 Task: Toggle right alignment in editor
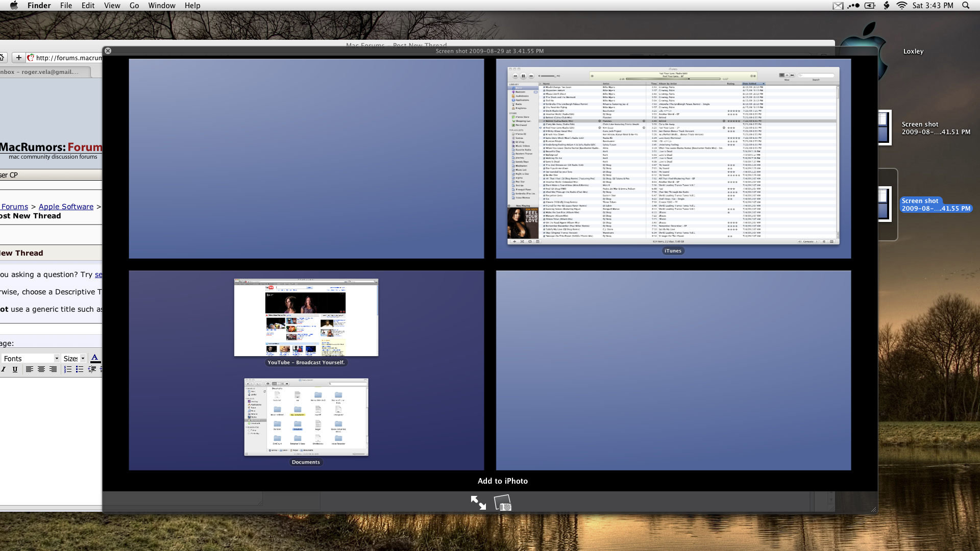click(53, 369)
